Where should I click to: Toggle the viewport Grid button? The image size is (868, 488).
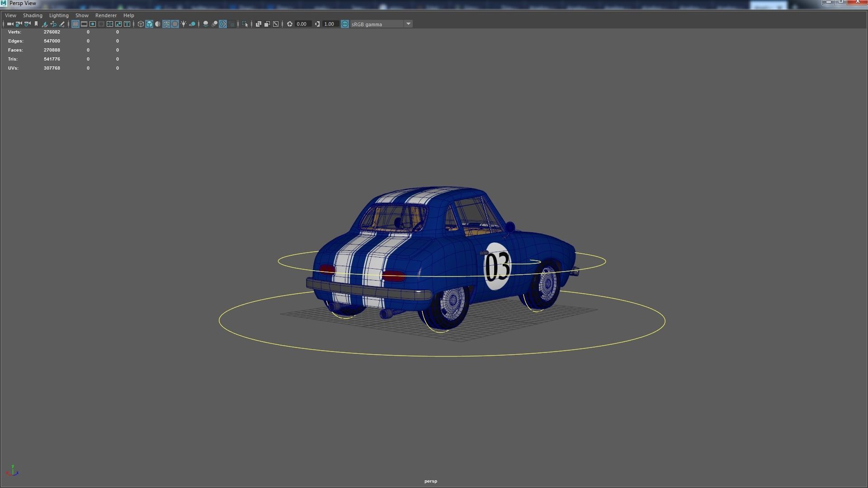(x=75, y=24)
